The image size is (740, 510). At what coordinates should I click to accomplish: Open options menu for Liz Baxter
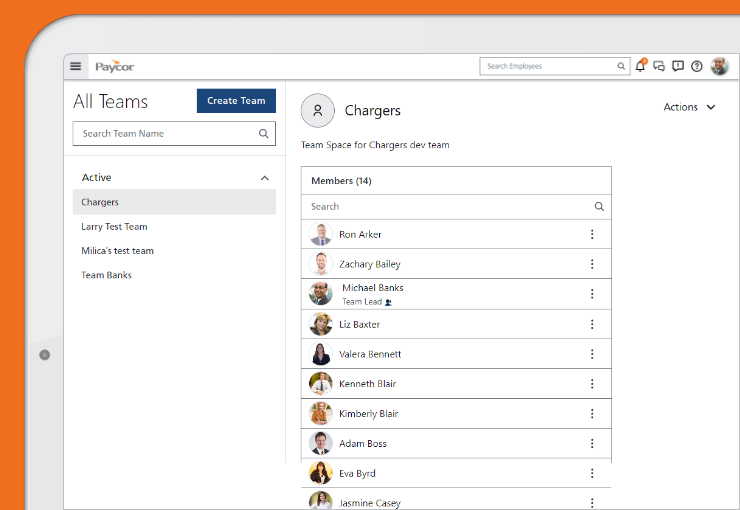coord(592,324)
